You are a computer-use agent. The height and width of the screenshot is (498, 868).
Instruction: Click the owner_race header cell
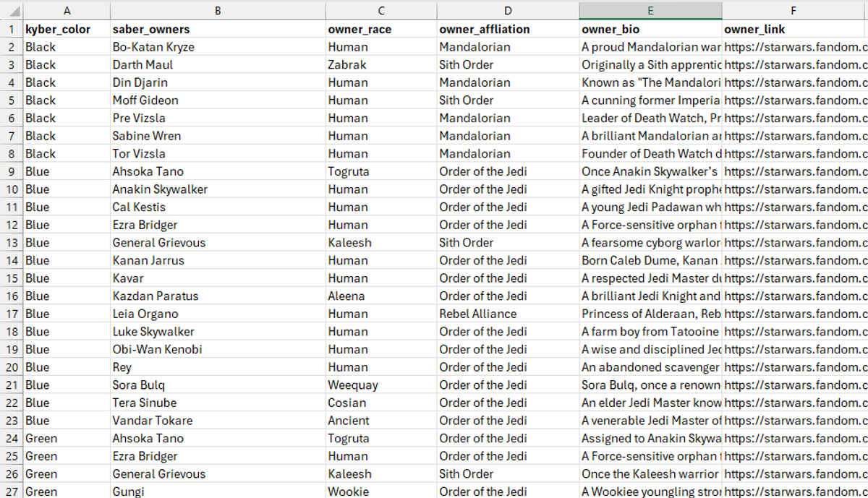[381, 30]
